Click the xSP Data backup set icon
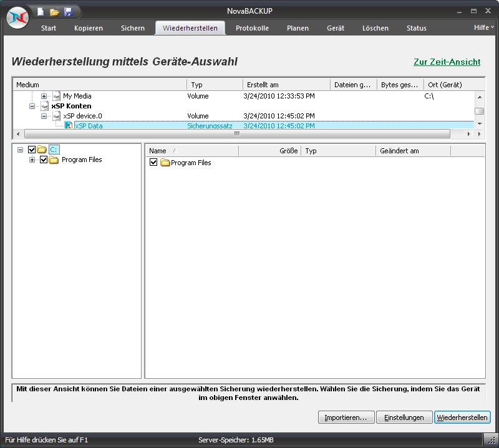The image size is (499, 448). click(x=68, y=125)
